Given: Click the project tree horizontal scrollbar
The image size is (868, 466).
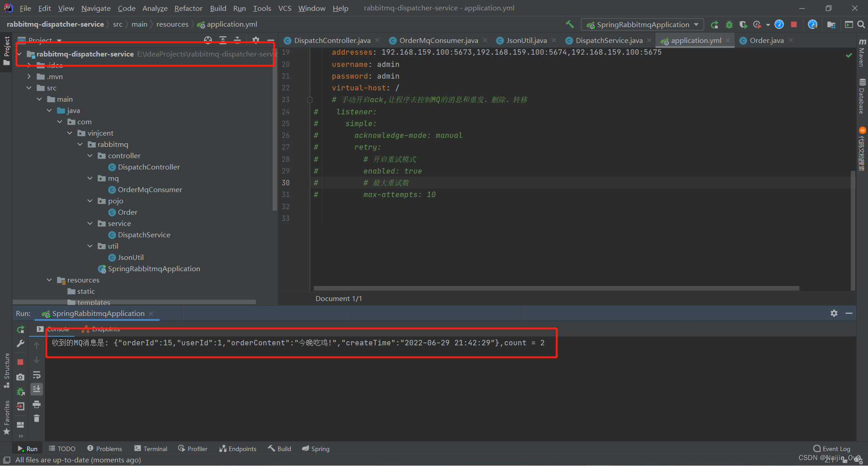Looking at the screenshot, I should (x=134, y=301).
